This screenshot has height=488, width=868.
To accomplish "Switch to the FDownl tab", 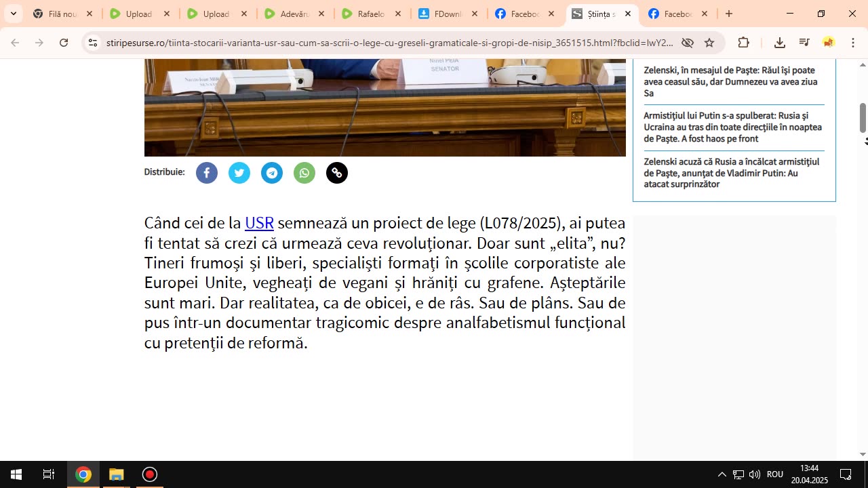I will click(448, 14).
